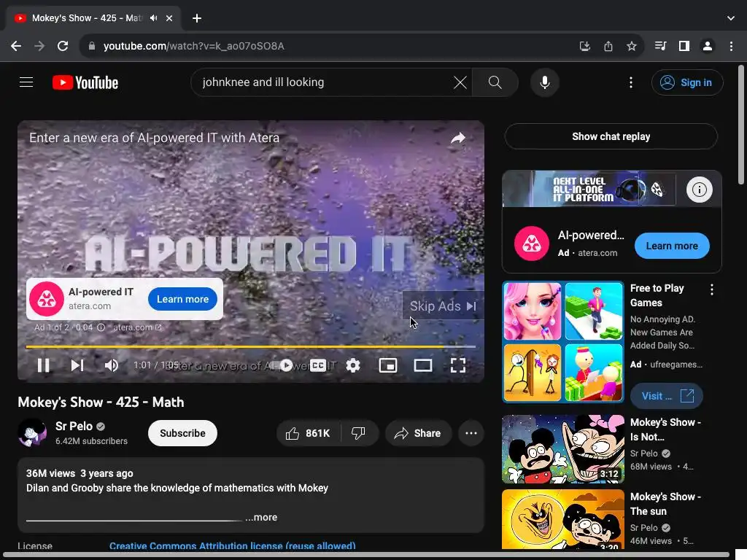The width and height of the screenshot is (747, 560).
Task: Open more actions menu beside Share
Action: [x=471, y=433]
